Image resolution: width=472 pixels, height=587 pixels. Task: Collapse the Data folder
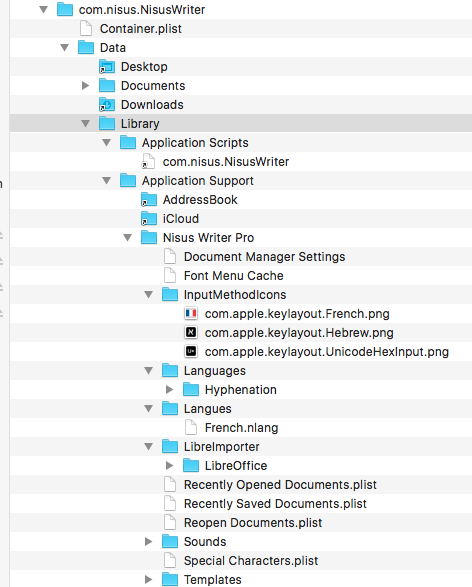click(65, 48)
